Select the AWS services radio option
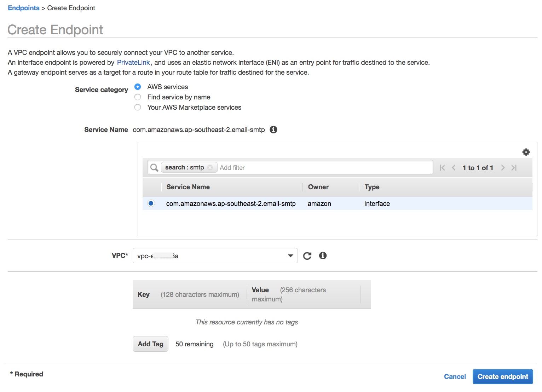 pos(138,87)
